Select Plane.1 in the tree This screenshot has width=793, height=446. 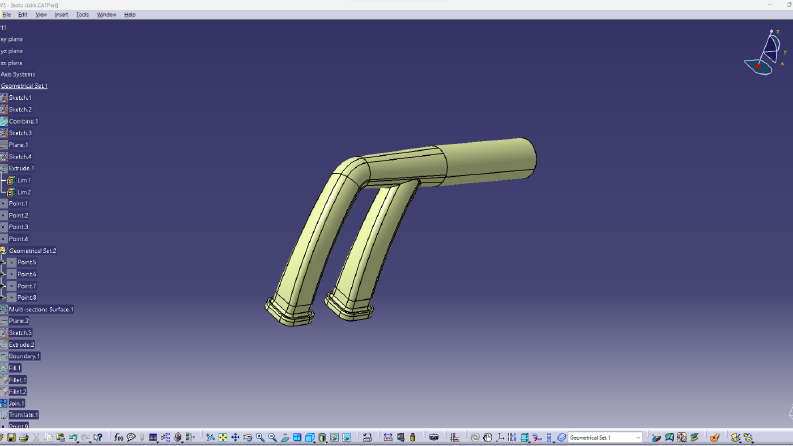click(18, 145)
